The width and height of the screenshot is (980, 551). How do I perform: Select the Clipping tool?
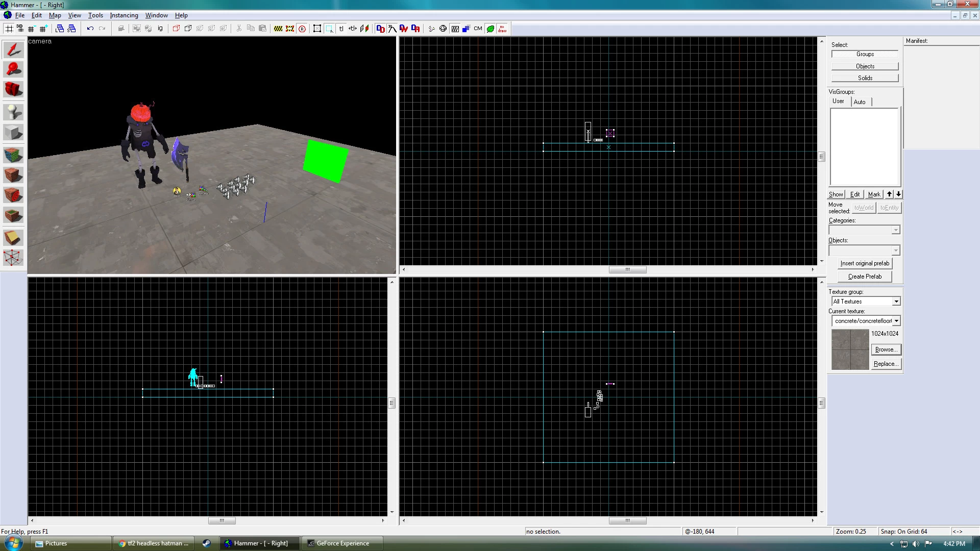pos(13,238)
